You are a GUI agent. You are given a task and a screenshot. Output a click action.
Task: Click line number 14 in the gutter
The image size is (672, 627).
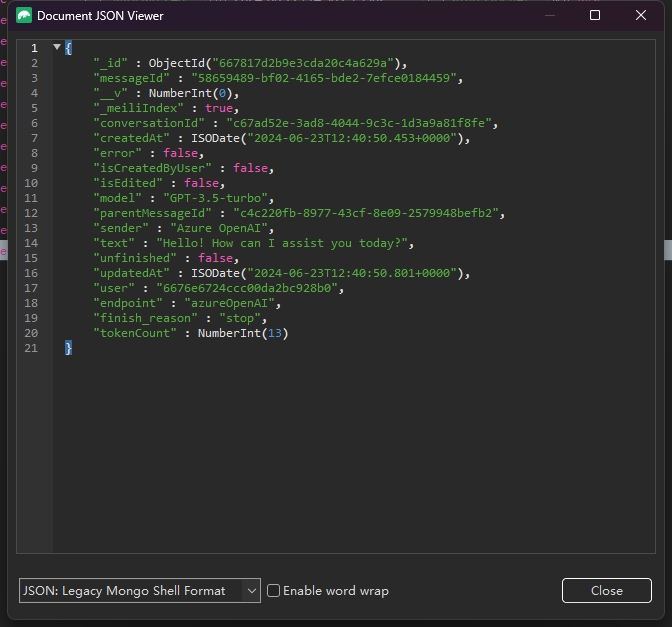(33, 243)
